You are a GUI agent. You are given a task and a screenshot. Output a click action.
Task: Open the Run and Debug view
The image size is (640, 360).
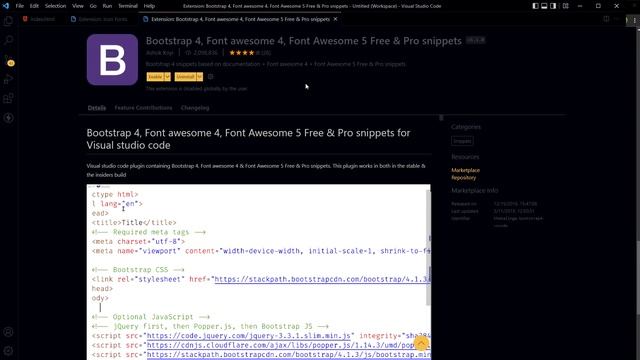point(8,79)
